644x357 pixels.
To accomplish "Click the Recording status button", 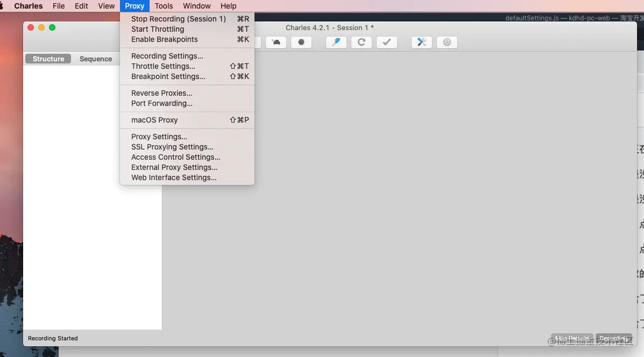I will coord(614,339).
